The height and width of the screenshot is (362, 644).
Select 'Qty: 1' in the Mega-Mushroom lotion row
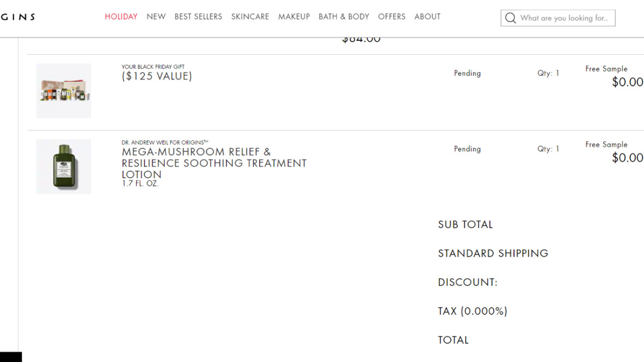coord(548,149)
